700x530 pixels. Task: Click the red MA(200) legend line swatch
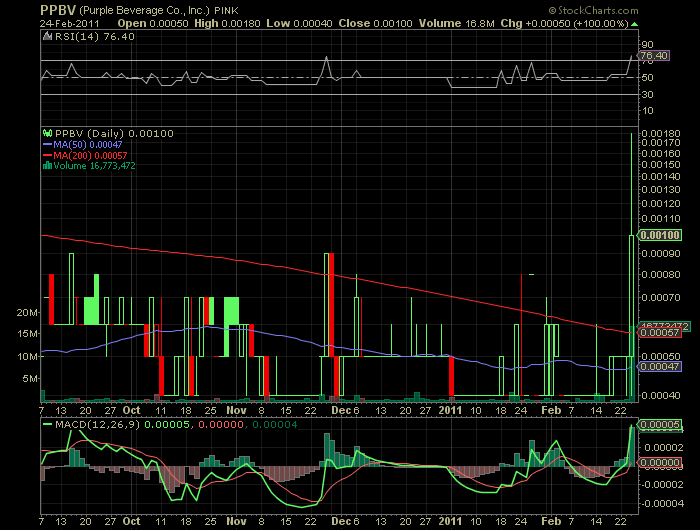[x=48, y=155]
